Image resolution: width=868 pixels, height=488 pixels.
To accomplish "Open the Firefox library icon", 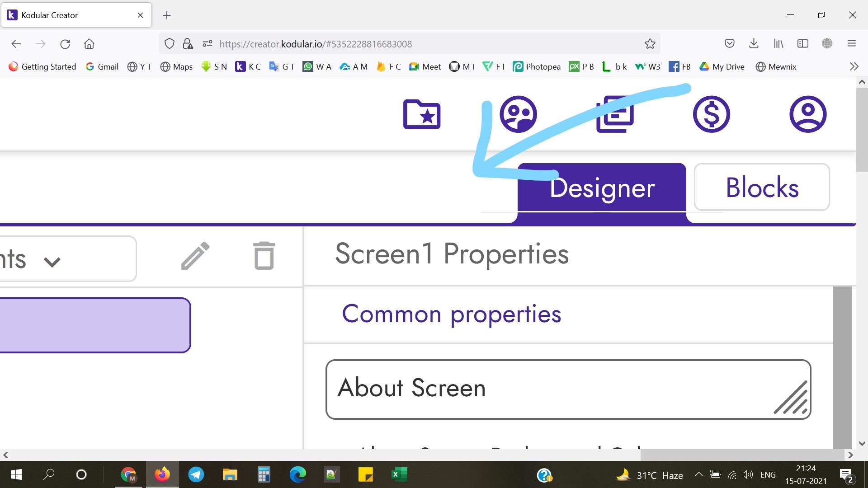I will click(x=778, y=43).
